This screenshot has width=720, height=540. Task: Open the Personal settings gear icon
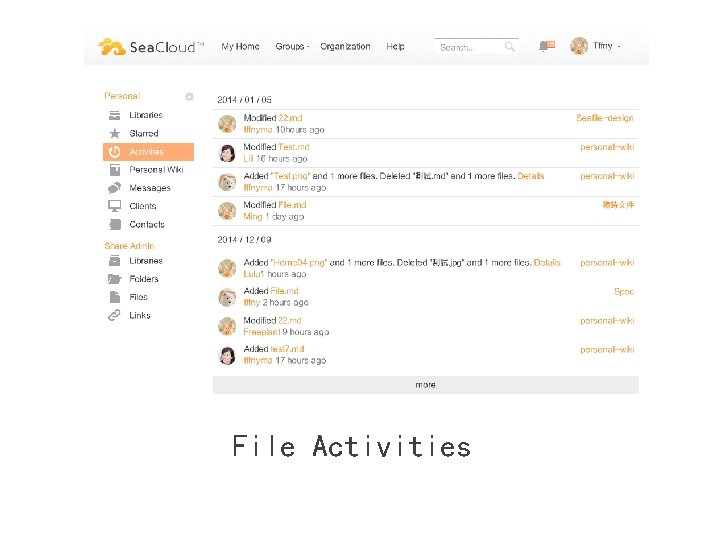click(189, 96)
